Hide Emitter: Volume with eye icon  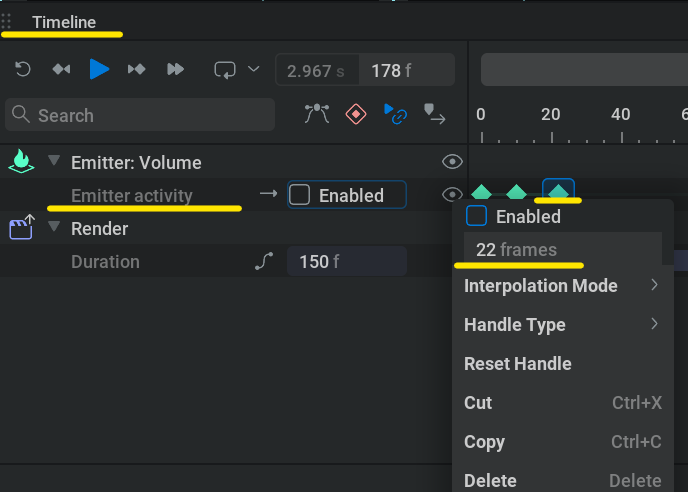pos(452,162)
